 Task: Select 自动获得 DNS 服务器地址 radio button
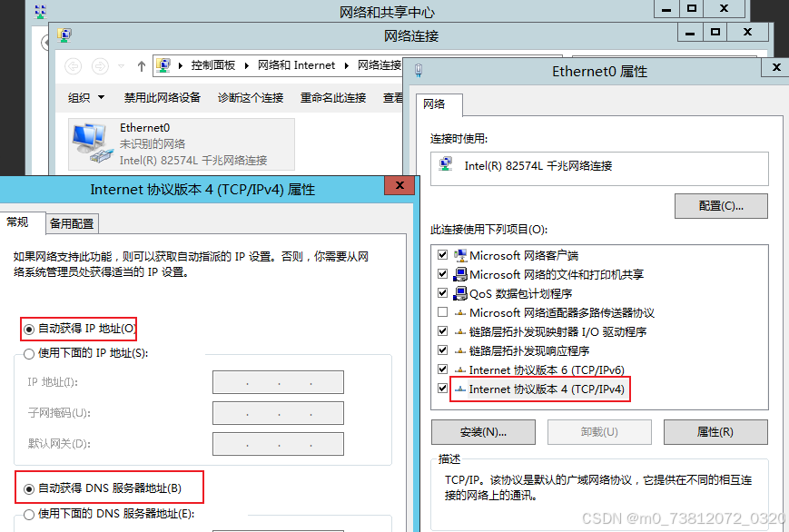point(29,488)
